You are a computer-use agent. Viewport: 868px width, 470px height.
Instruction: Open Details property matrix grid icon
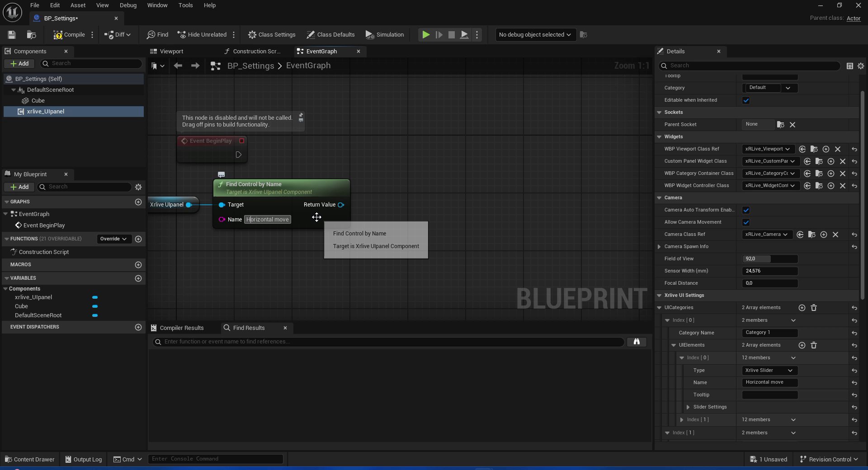pos(850,66)
